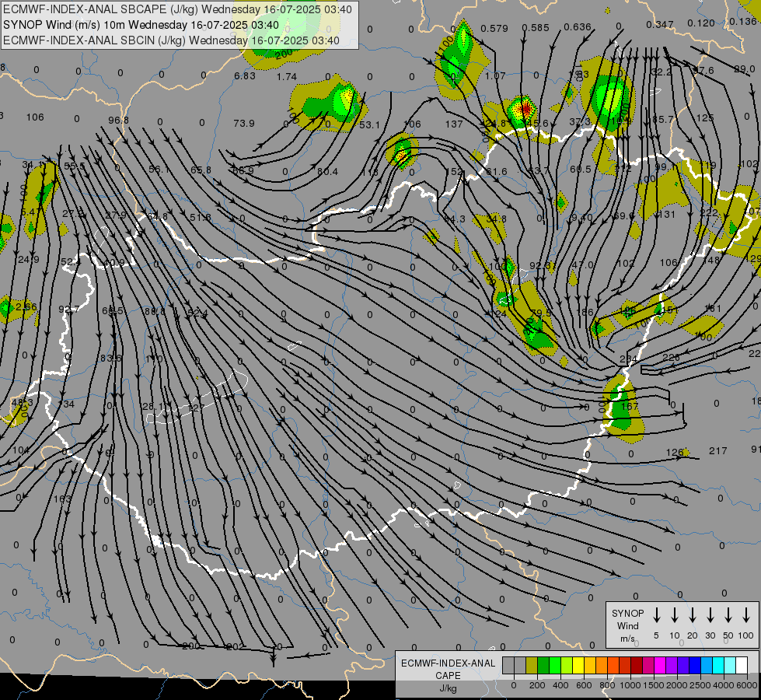The width and height of the screenshot is (761, 700).
Task: Click the map value '137'
Action: pos(454,124)
